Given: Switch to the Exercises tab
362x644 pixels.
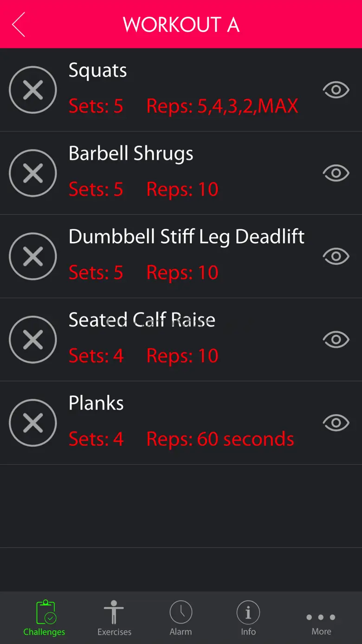Looking at the screenshot, I should tap(114, 618).
